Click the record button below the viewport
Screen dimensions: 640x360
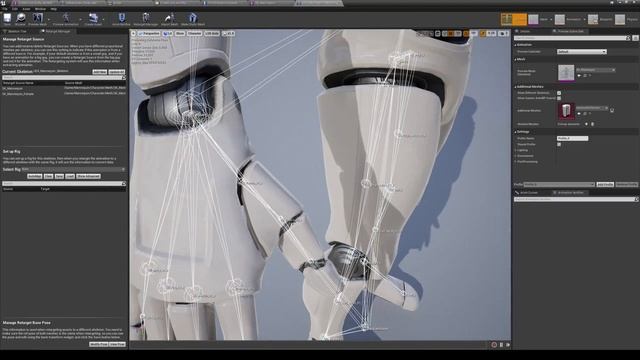coord(494,345)
